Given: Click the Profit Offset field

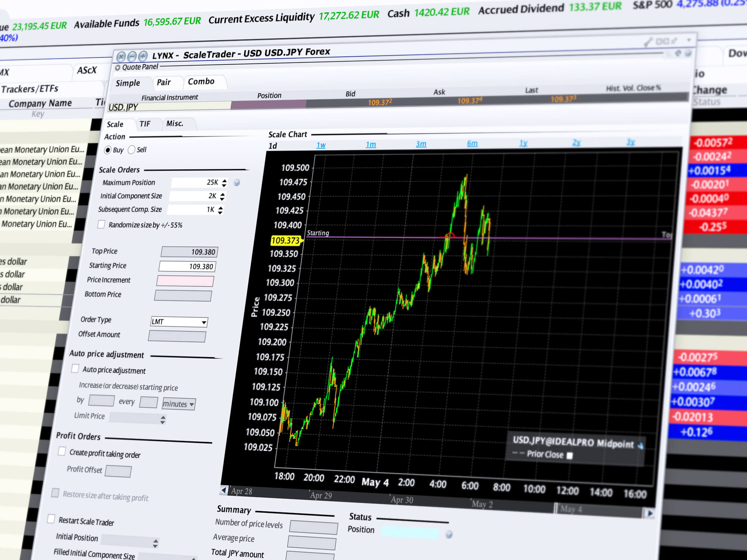Looking at the screenshot, I should coord(118,471).
